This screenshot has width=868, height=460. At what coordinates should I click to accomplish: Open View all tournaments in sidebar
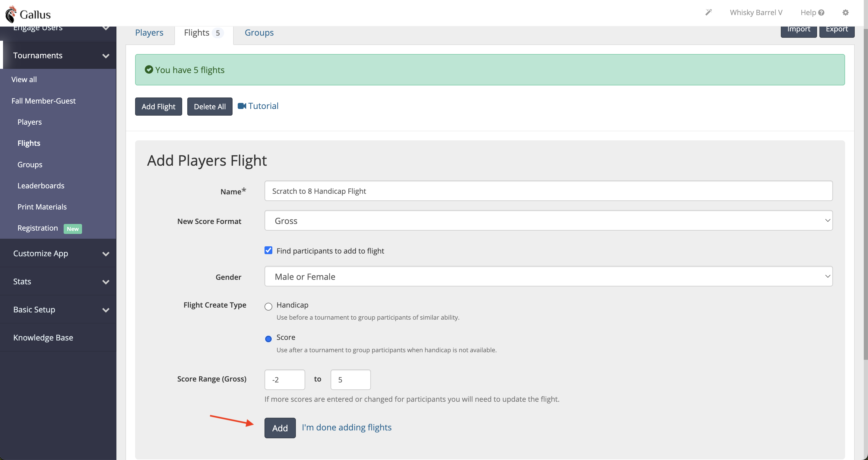[24, 79]
